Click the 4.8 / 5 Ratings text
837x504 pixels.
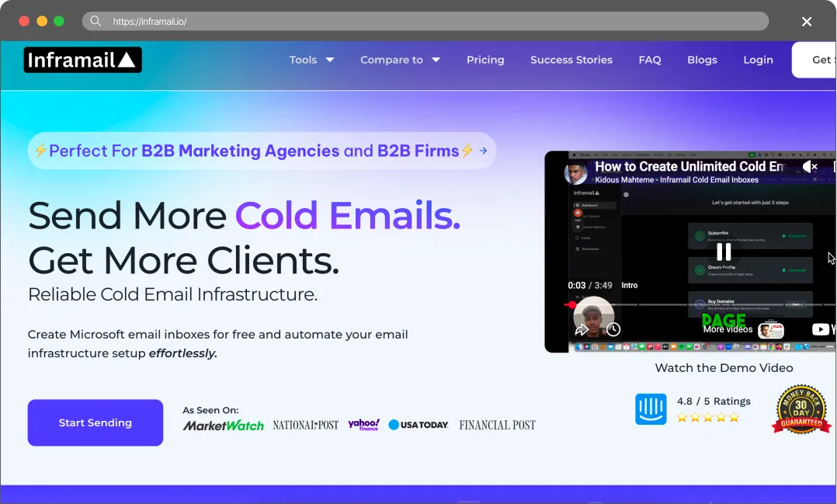pyautogui.click(x=714, y=401)
